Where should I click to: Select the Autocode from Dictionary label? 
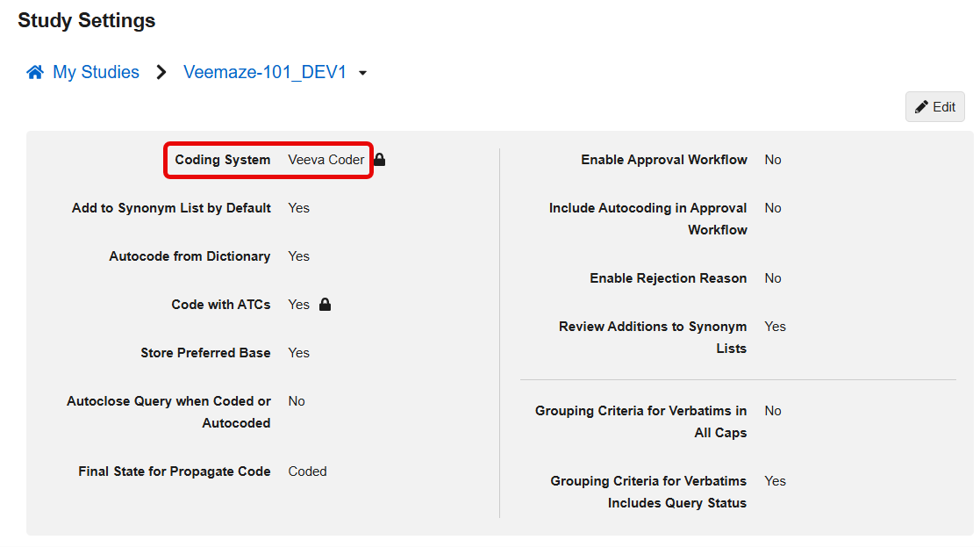(x=190, y=256)
